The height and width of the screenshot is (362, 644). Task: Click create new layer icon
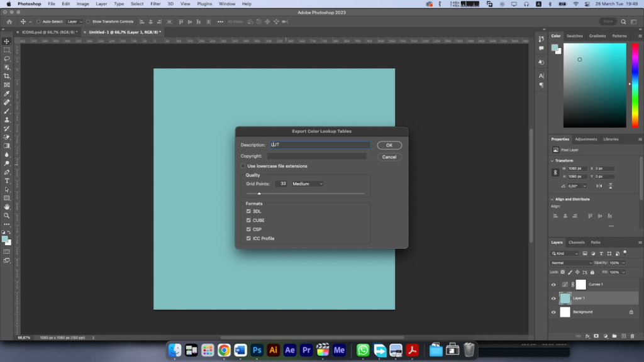623,336
